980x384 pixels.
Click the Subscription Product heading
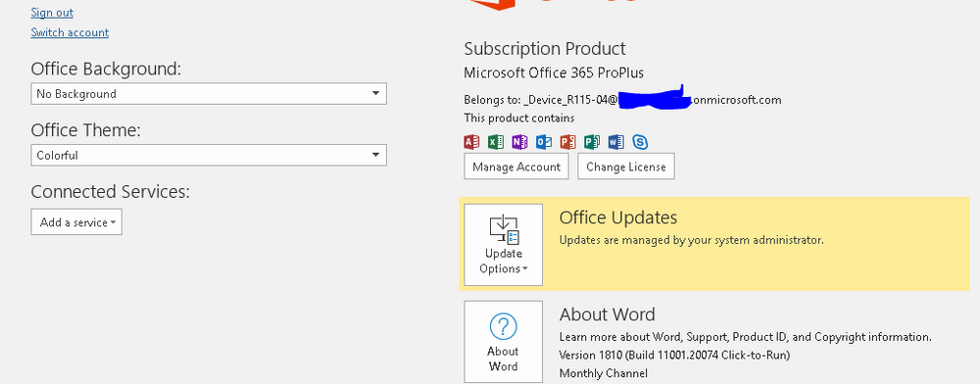tap(544, 49)
